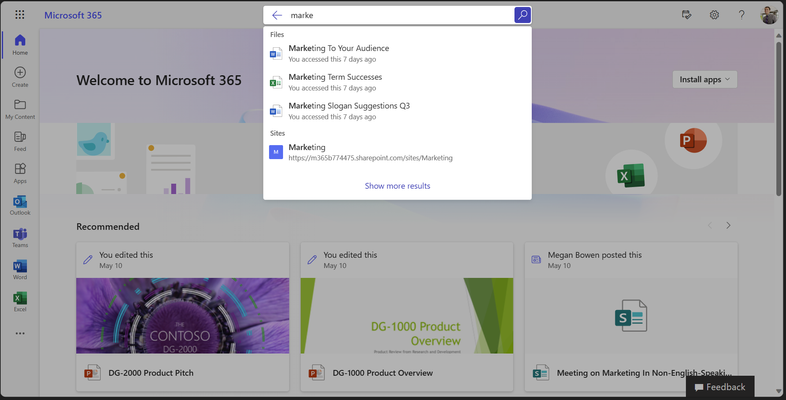Open the account profile picture
Viewport: 786px width, 400px height.
(x=769, y=15)
